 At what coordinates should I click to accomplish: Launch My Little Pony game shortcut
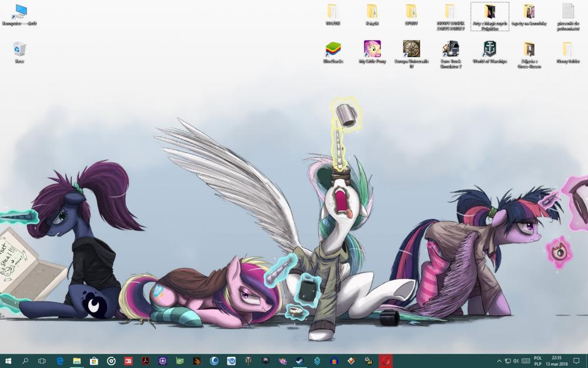tap(372, 49)
